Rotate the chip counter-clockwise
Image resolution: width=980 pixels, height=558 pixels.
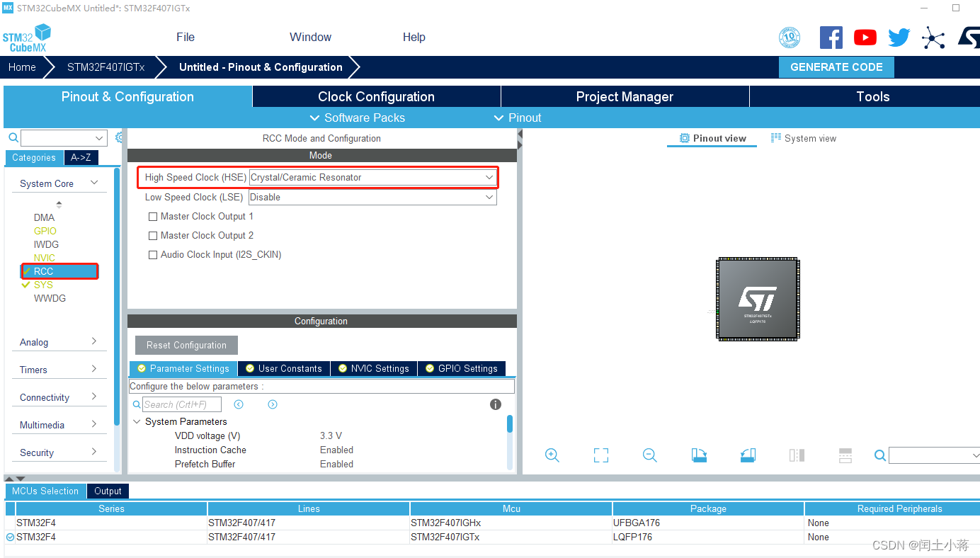748,455
